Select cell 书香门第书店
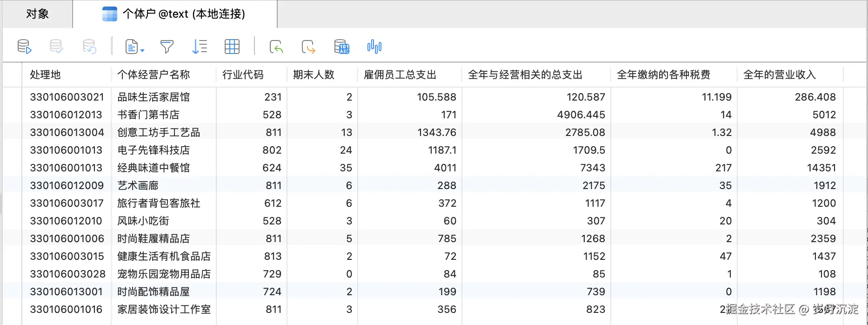Image resolution: width=868 pixels, height=325 pixels. pos(148,115)
